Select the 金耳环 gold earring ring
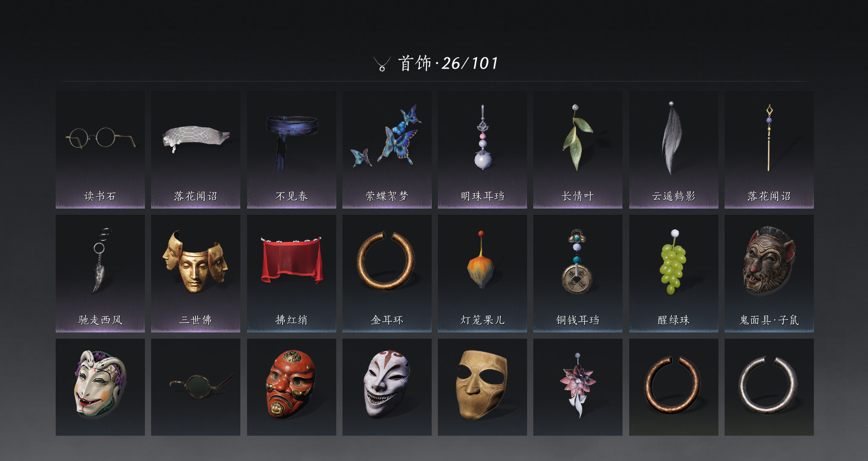Screen dimensions: 868x461 (387, 274)
